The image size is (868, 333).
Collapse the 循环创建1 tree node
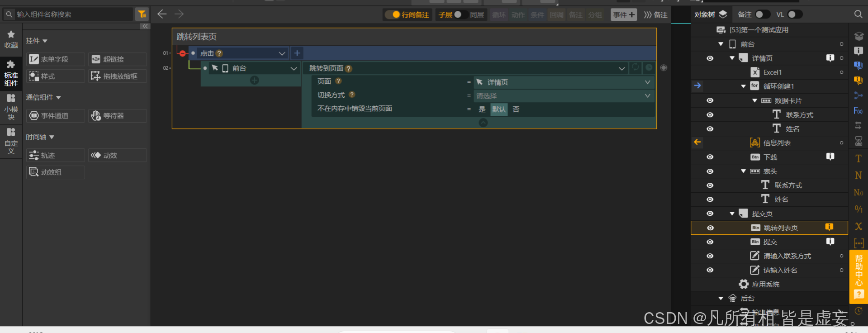coord(743,86)
